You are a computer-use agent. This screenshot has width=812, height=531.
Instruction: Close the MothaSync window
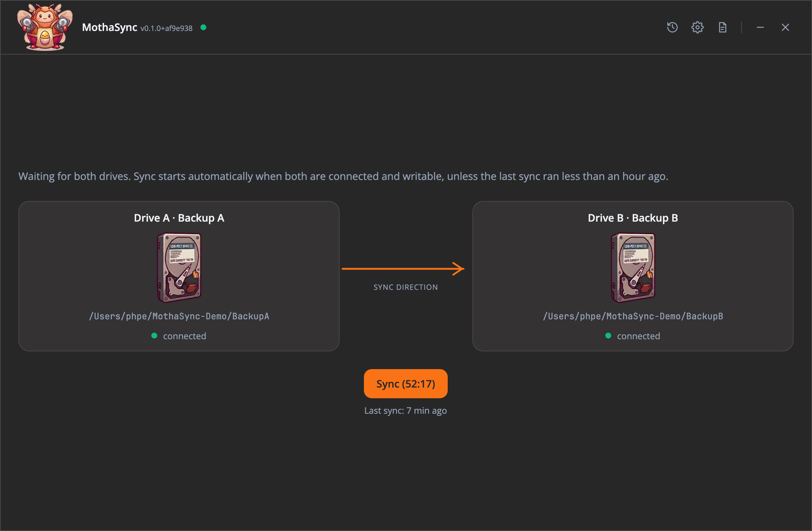(x=785, y=27)
